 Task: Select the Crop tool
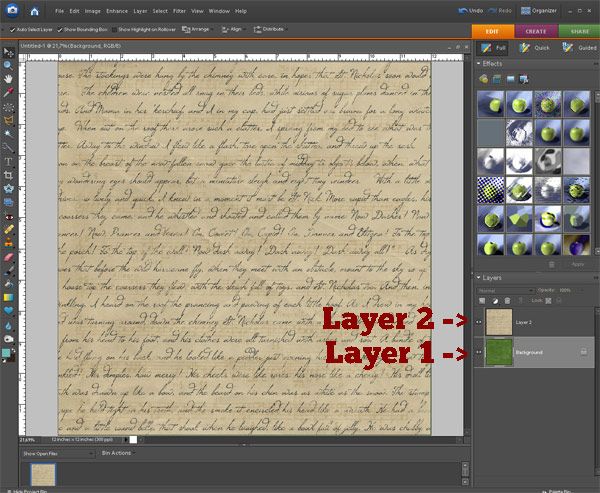(8, 175)
